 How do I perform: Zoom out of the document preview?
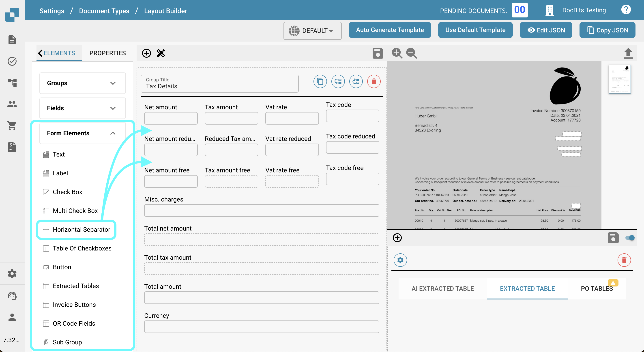pyautogui.click(x=412, y=53)
